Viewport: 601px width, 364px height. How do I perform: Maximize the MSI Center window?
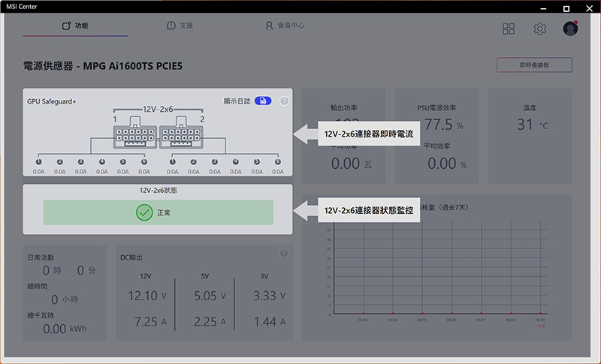(x=566, y=8)
